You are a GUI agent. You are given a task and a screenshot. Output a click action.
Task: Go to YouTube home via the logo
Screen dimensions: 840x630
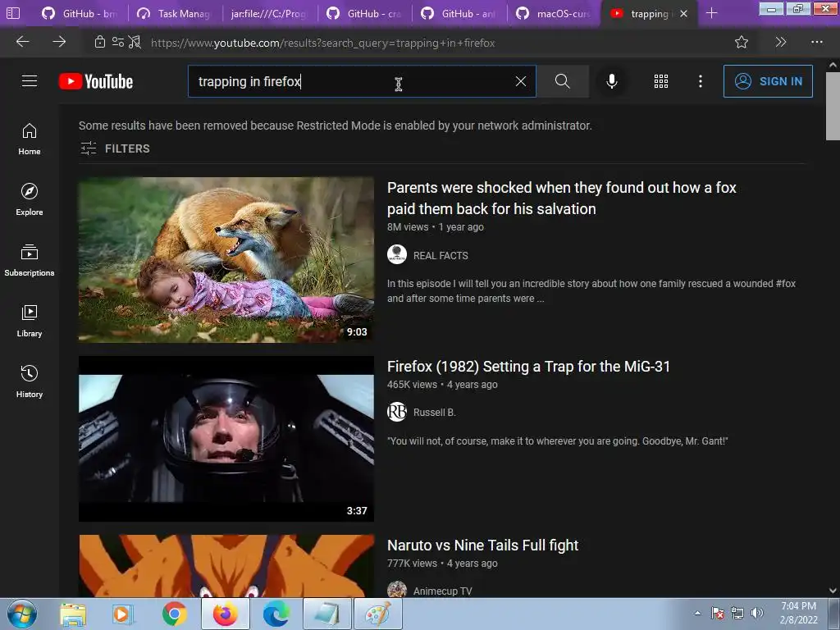(x=96, y=81)
